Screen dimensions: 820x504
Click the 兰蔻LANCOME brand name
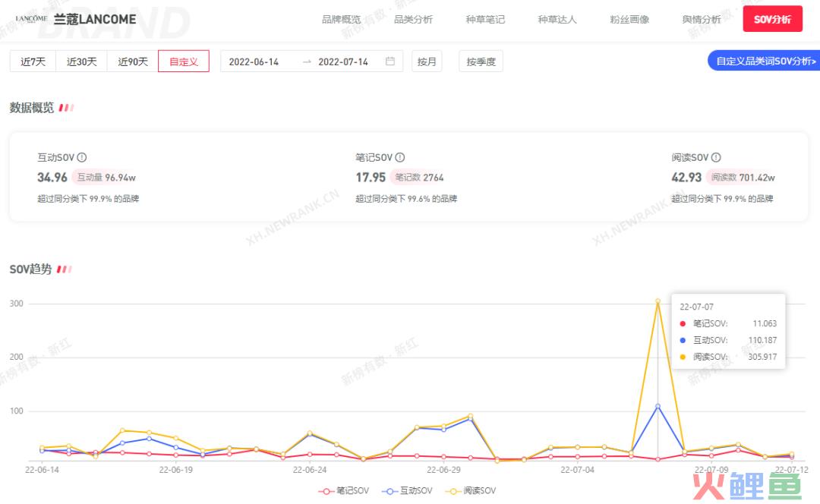(x=95, y=19)
